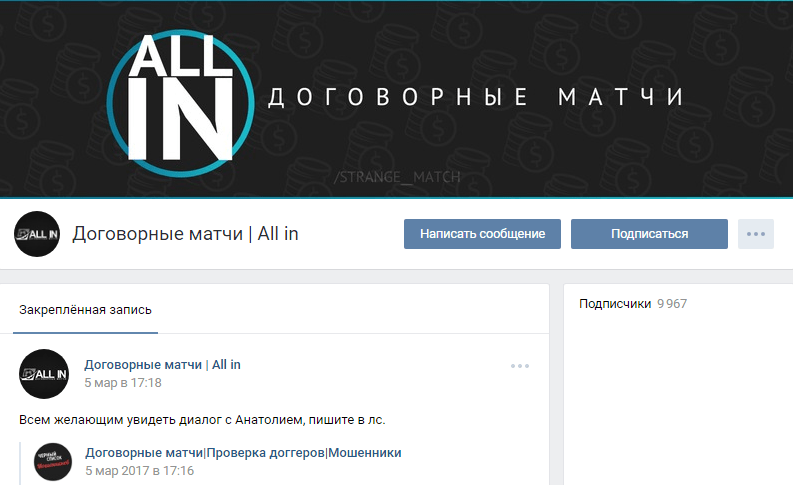Click the page title Договорные матчи | All in
Image resolution: width=793 pixels, height=485 pixels.
(186, 235)
